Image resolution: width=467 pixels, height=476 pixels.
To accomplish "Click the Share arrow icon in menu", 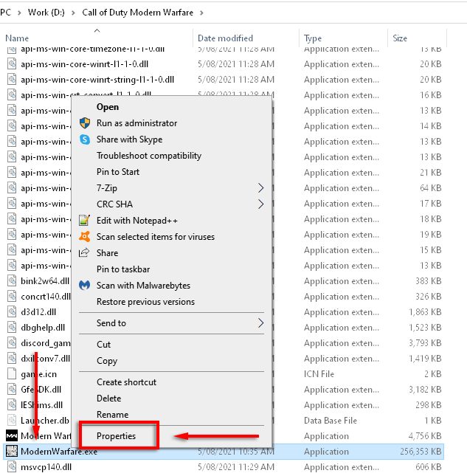I will [x=84, y=253].
